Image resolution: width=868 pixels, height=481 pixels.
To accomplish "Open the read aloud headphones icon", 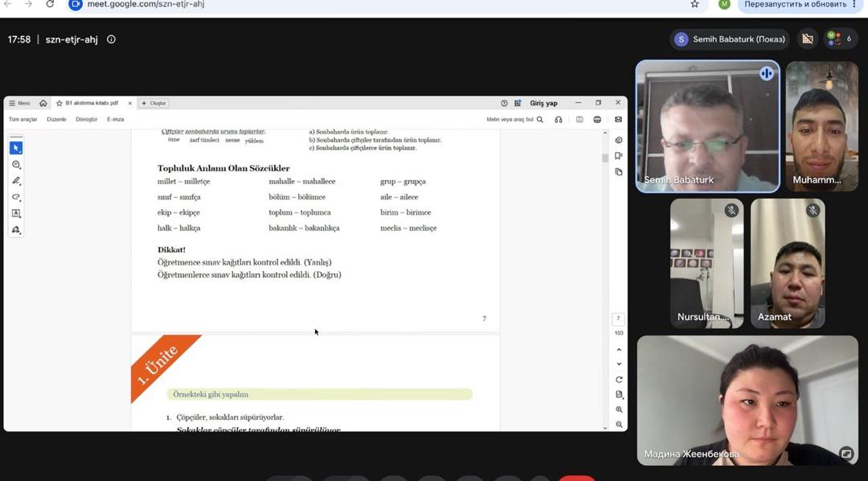I will (558, 119).
